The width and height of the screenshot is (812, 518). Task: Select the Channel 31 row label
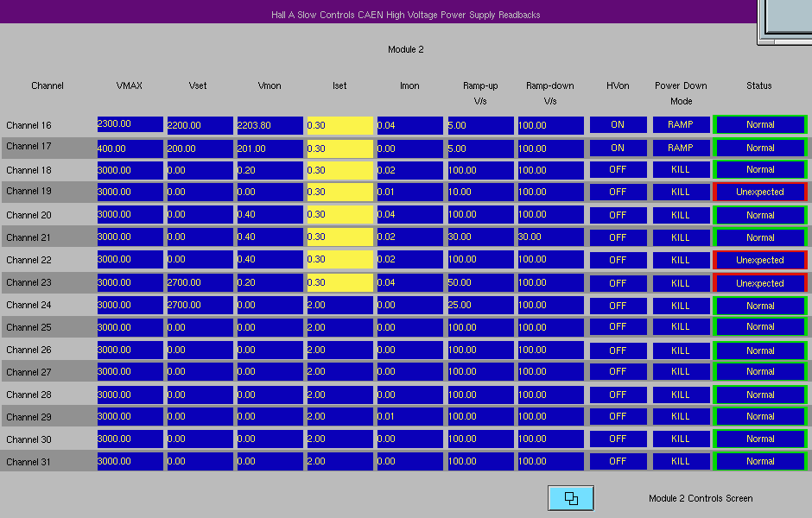(29, 462)
